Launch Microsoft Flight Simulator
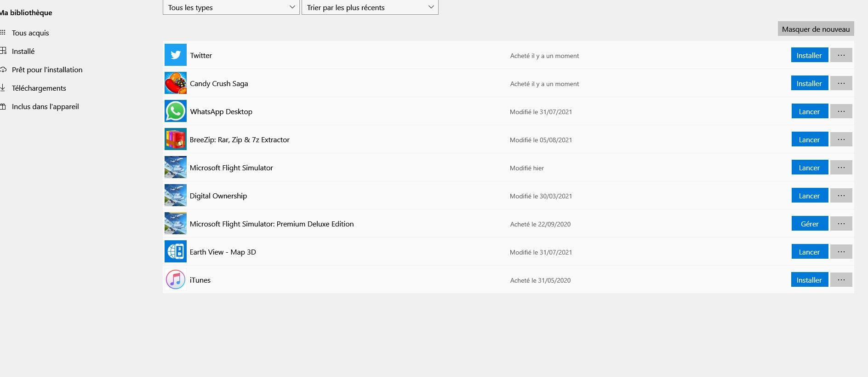 click(x=810, y=168)
